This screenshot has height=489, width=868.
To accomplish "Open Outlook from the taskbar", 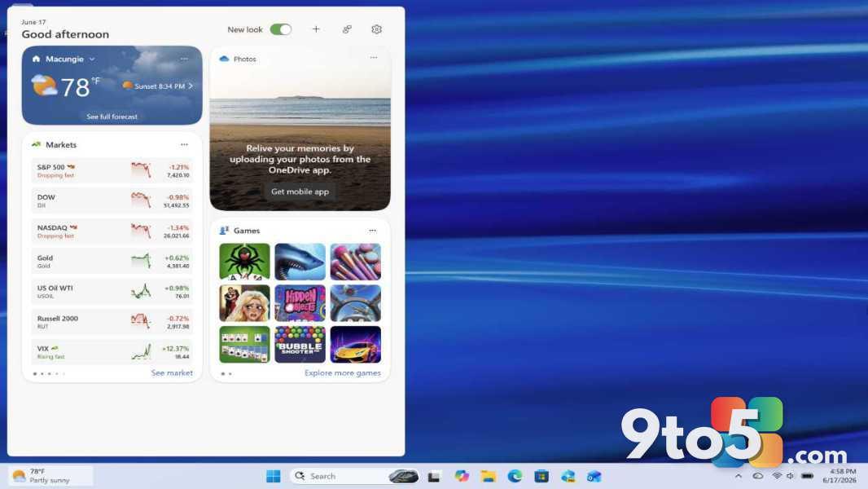I will click(x=594, y=476).
